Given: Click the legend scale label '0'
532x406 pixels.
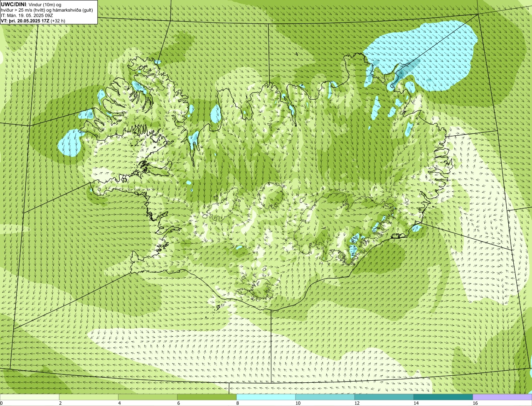Looking at the screenshot, I should pyautogui.click(x=1, y=403).
